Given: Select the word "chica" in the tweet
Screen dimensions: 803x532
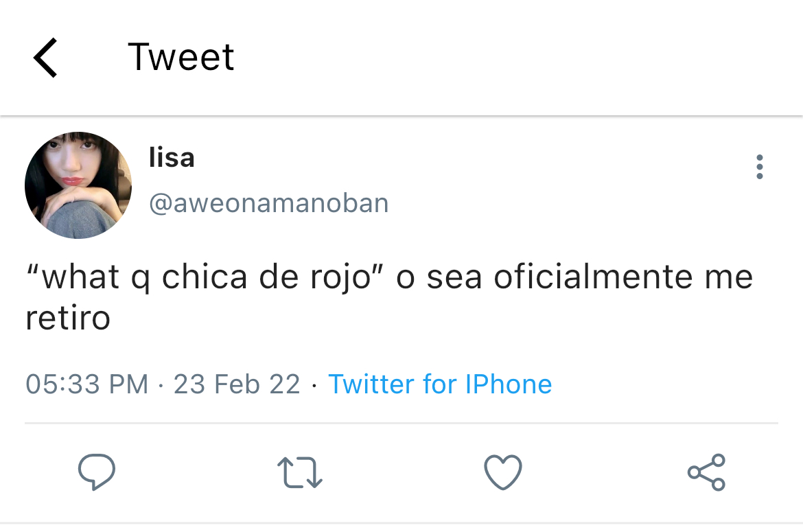Looking at the screenshot, I should [x=205, y=277].
